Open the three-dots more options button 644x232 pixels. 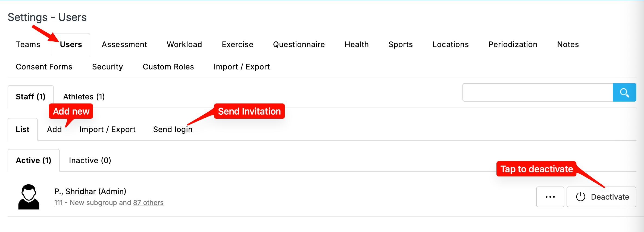[x=550, y=197]
